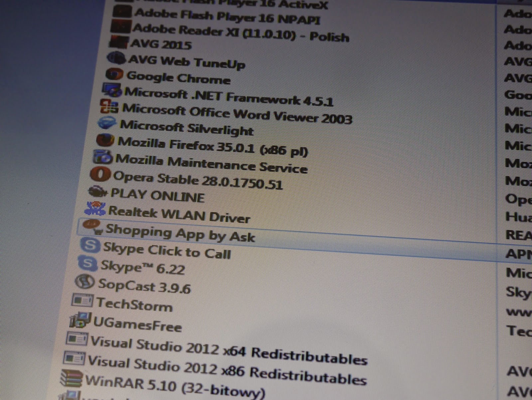Click the SopCast 3.9.6 icon

85,282
